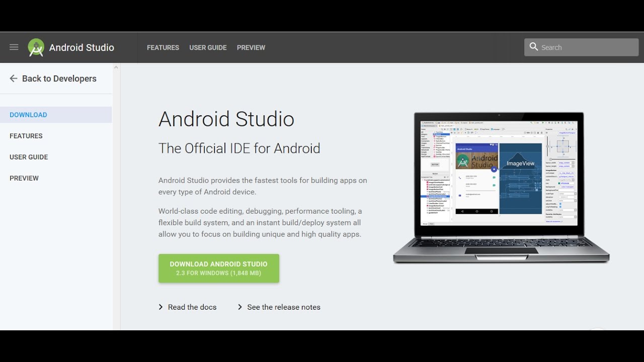This screenshot has height=362, width=644.
Task: Click the sidebar scroll-up arrow
Action: 116,67
